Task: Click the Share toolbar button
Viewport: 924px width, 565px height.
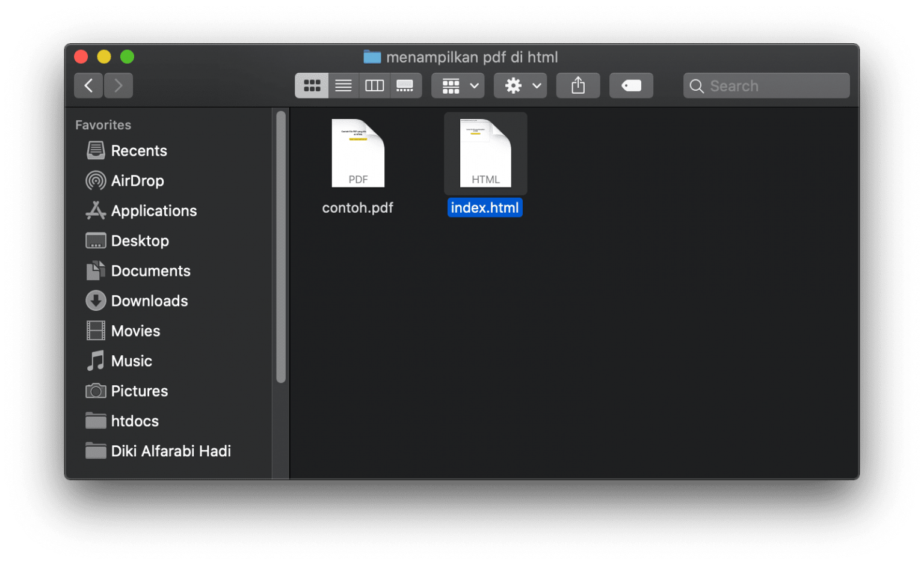Action: point(578,85)
